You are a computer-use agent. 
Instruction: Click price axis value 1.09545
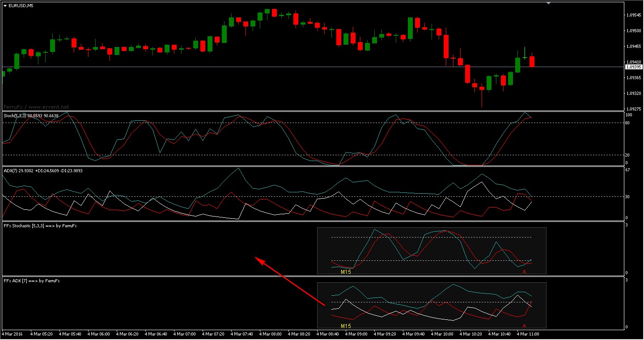(x=635, y=15)
